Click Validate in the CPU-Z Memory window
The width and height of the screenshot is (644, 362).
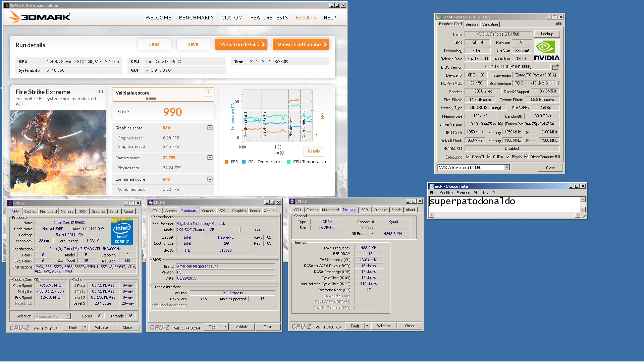pyautogui.click(x=383, y=326)
